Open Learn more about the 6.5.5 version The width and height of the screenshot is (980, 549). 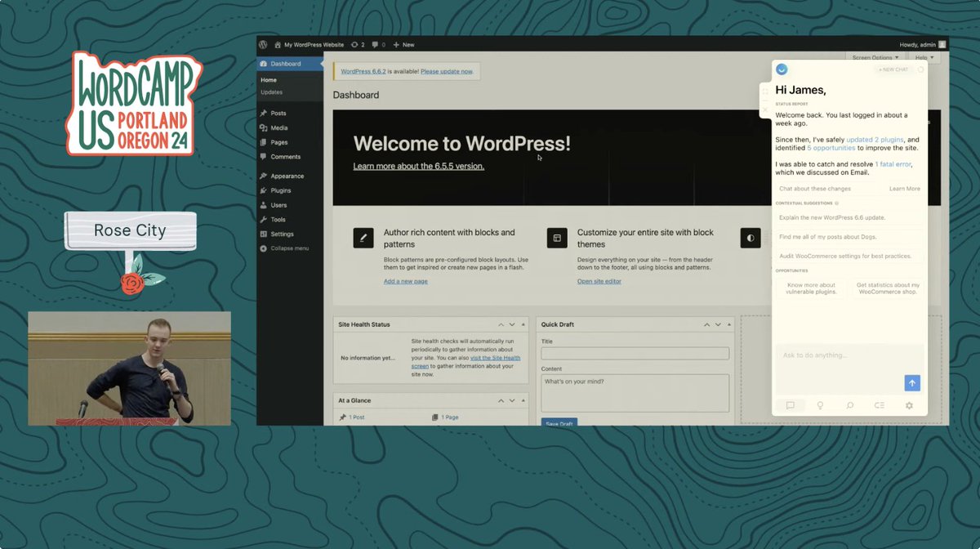(419, 166)
